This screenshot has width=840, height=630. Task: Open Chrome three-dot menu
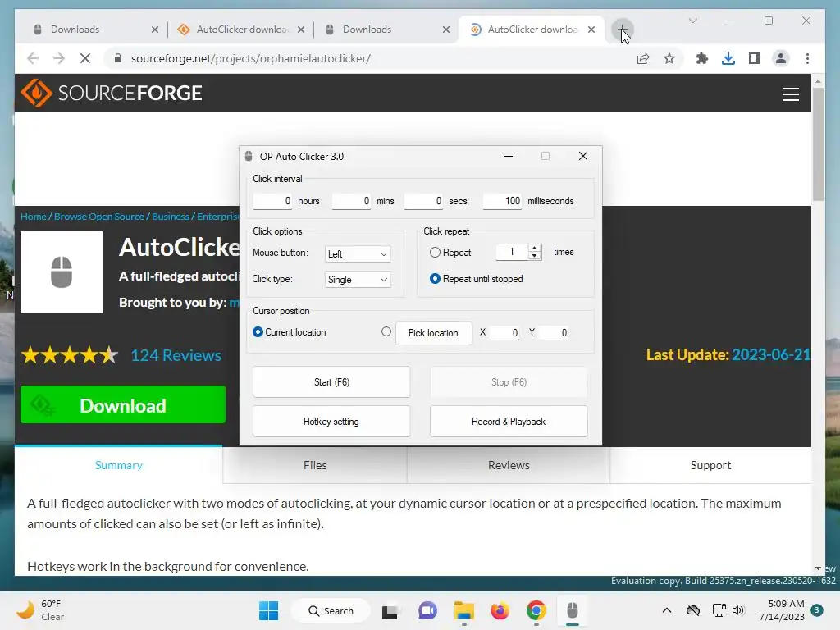pos(807,58)
